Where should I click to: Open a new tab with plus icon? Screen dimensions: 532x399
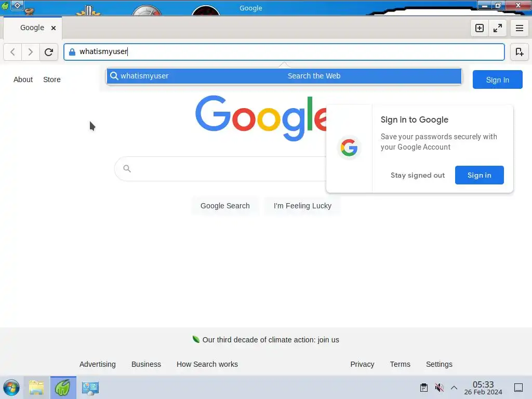480,28
